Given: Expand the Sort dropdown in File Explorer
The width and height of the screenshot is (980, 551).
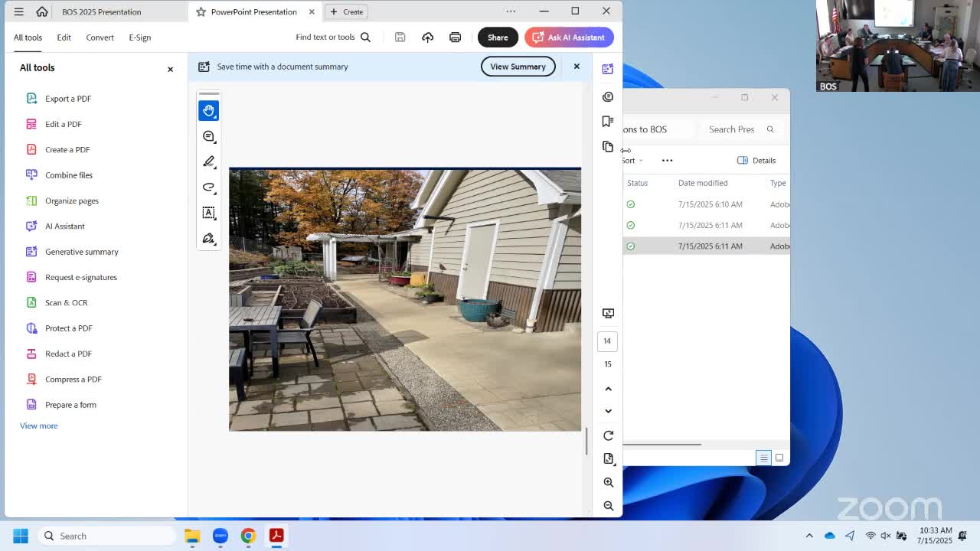Looking at the screenshot, I should pyautogui.click(x=632, y=161).
